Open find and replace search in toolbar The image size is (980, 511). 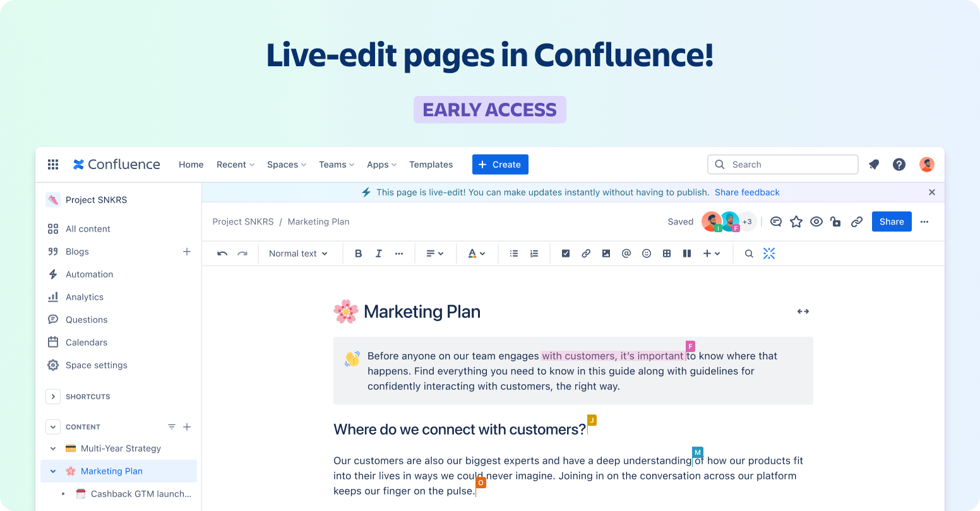[x=749, y=254]
